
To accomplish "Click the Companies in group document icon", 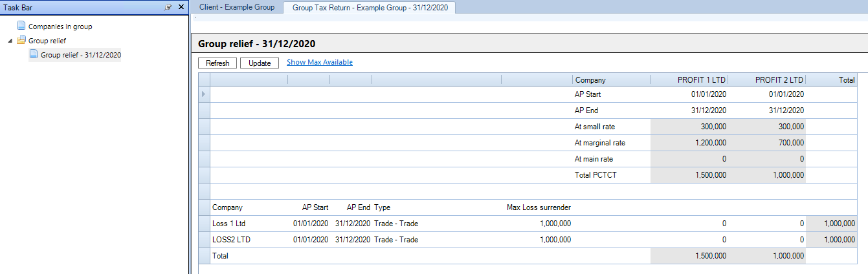I will pos(21,26).
